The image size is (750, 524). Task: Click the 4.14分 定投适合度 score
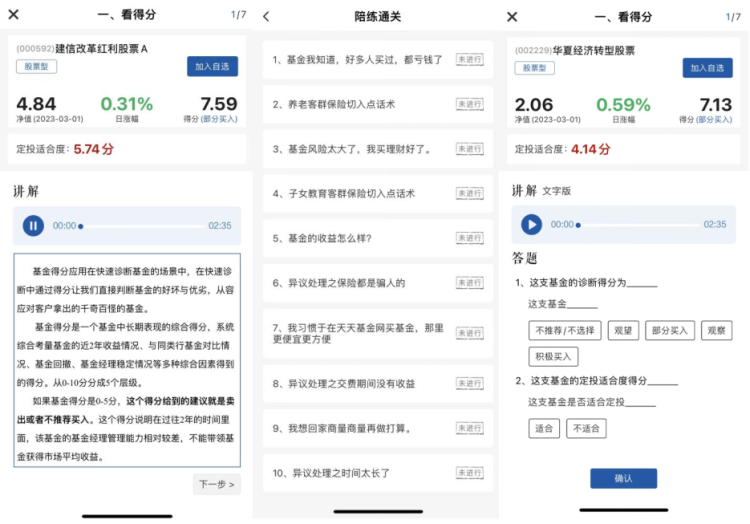click(591, 149)
